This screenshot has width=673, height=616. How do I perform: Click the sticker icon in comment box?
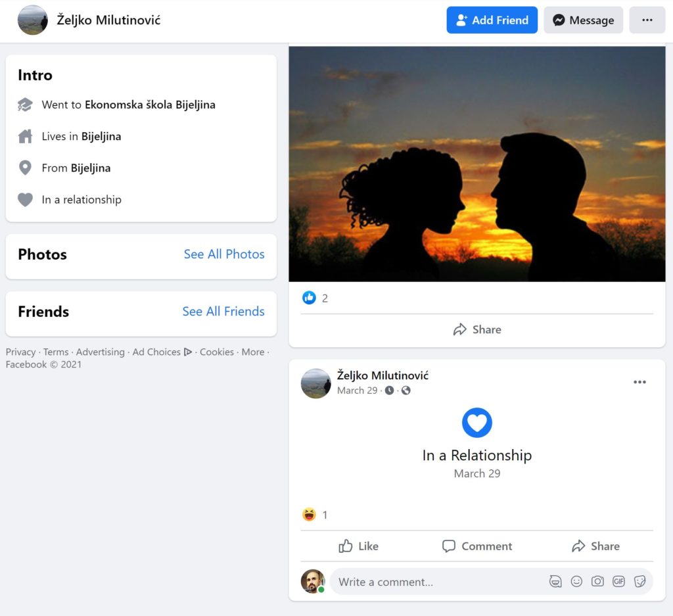[x=639, y=582]
